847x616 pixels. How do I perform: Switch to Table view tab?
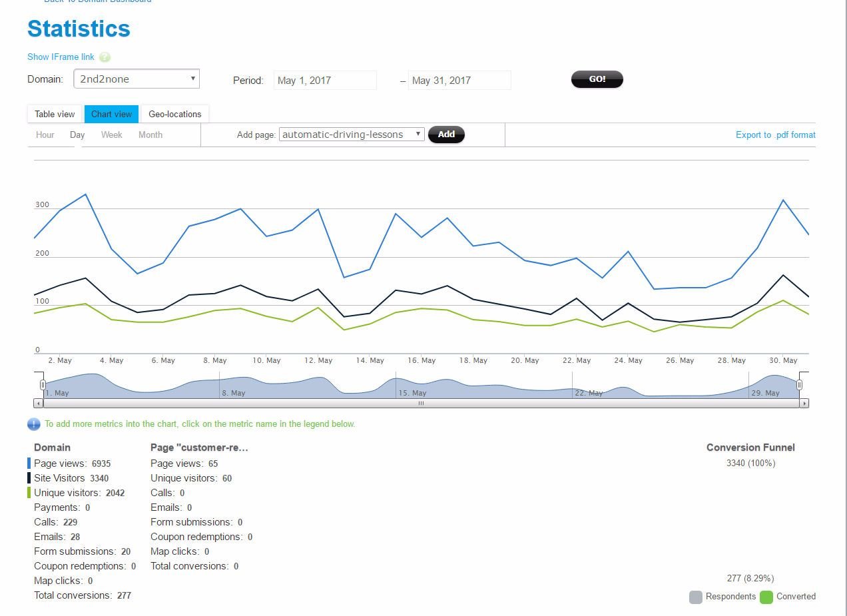coord(55,114)
